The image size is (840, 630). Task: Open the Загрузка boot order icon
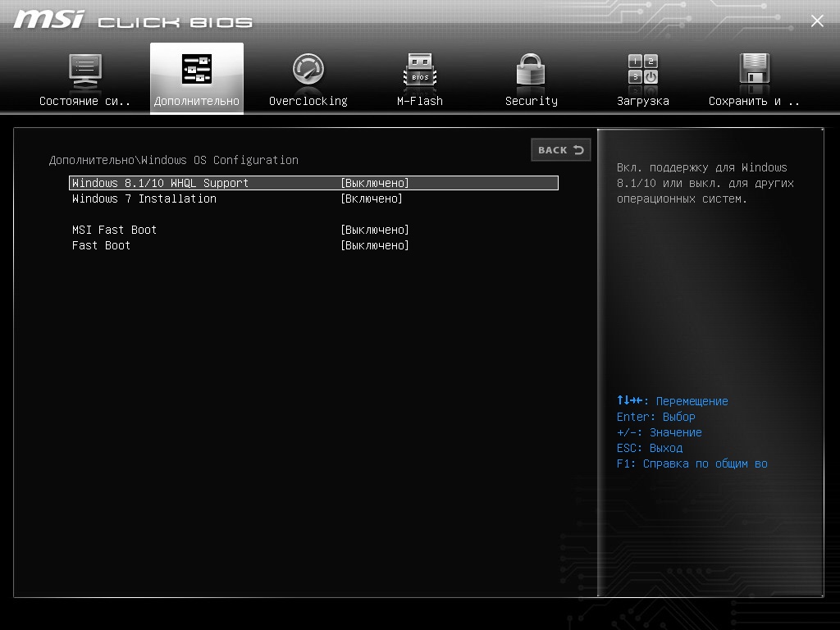pyautogui.click(x=643, y=69)
